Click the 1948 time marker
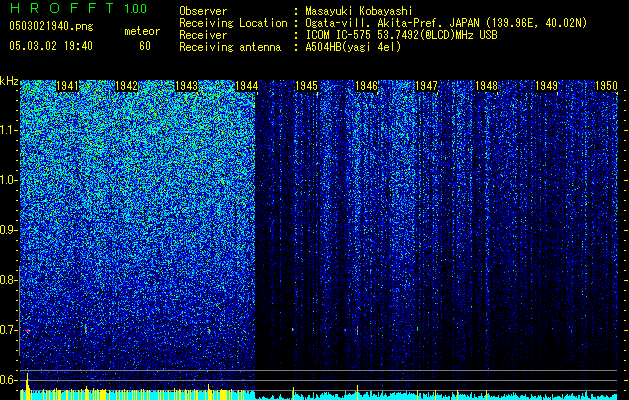 (486, 86)
